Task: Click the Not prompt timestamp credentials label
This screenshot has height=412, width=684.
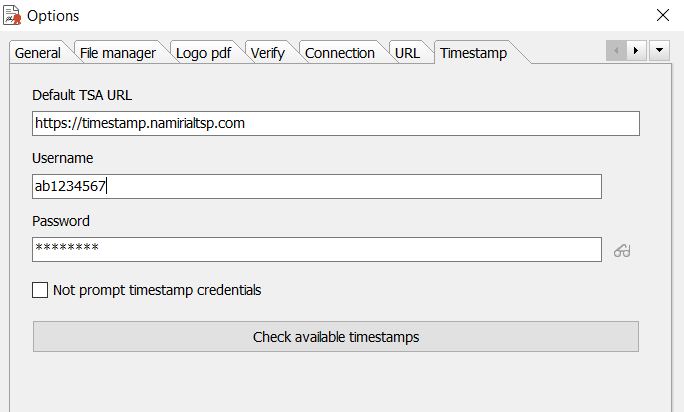Action: [x=157, y=290]
